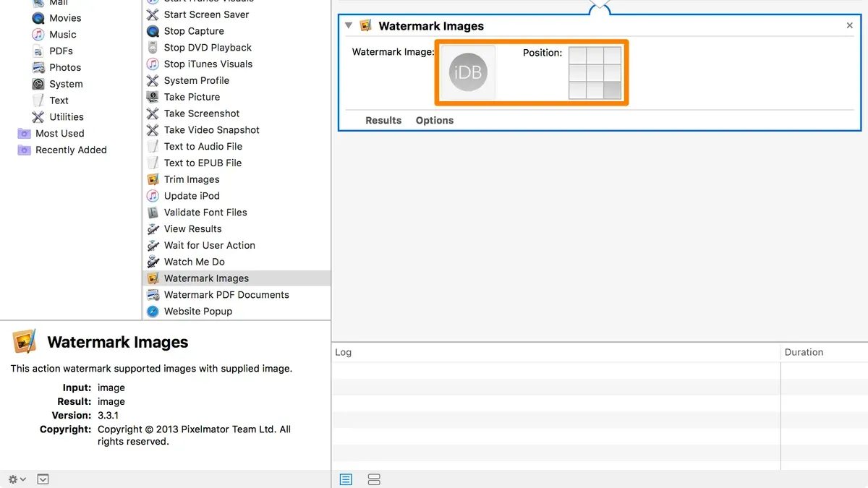Set watermark position to top-right cell
The image size is (868, 488).
click(613, 56)
